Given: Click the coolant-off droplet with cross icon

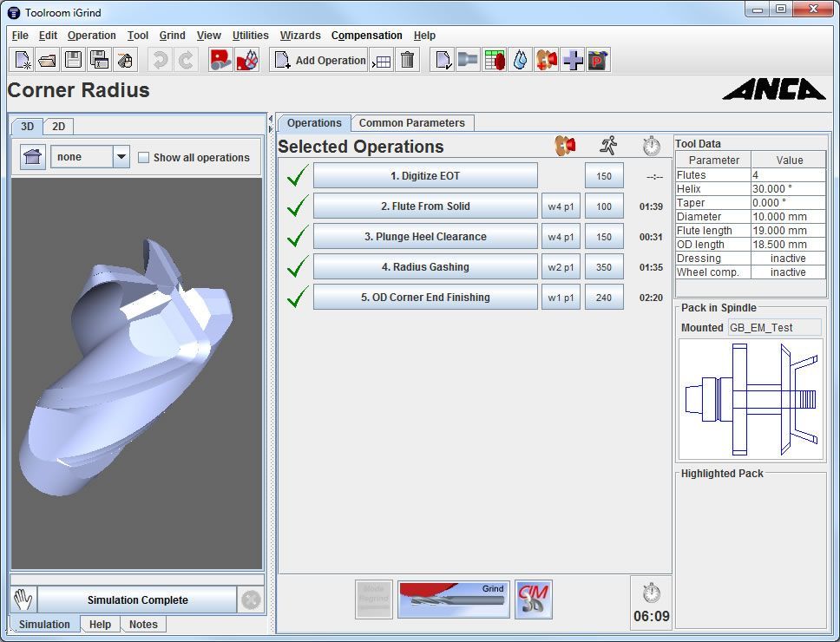Looking at the screenshot, I should click(x=247, y=60).
